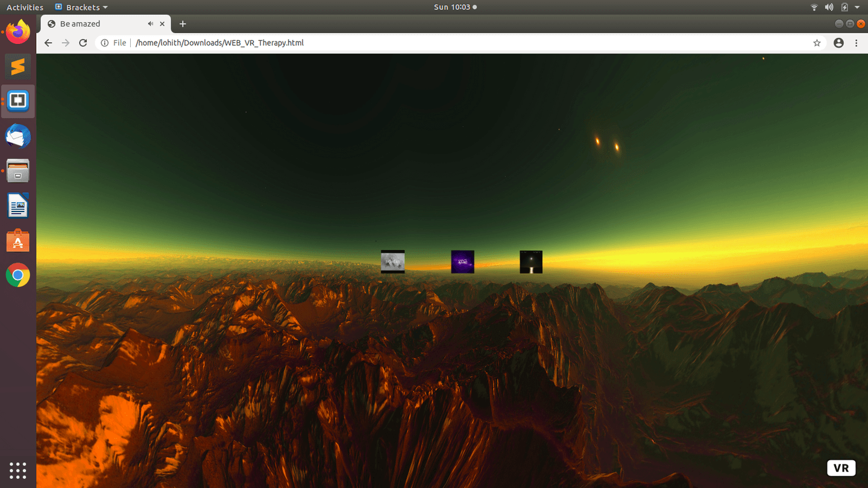The height and width of the screenshot is (488, 868).
Task: Open the Activities overview
Action: 25,7
